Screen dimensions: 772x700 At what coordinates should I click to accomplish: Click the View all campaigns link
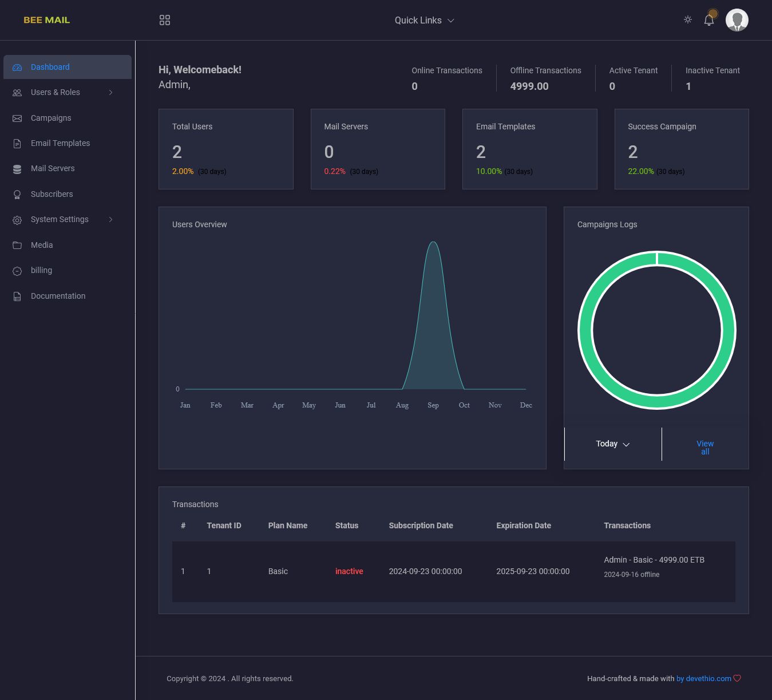click(705, 448)
